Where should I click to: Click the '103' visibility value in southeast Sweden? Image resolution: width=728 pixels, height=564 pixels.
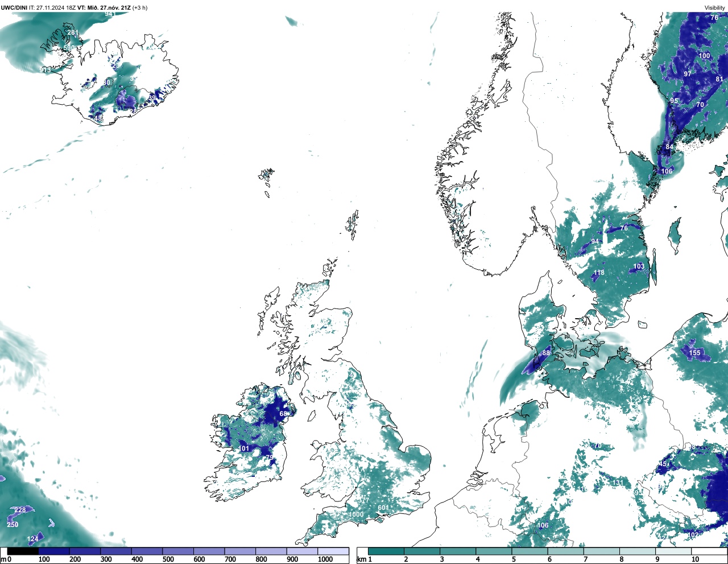639,266
